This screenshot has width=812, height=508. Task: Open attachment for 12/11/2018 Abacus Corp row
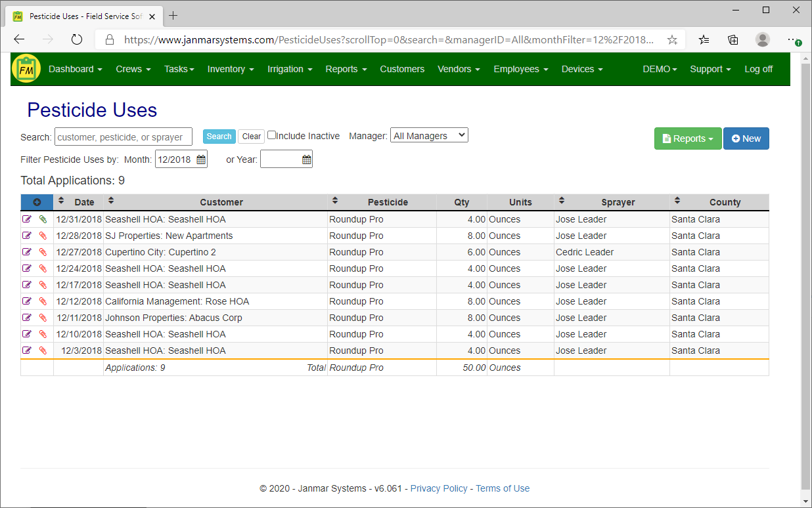[43, 318]
